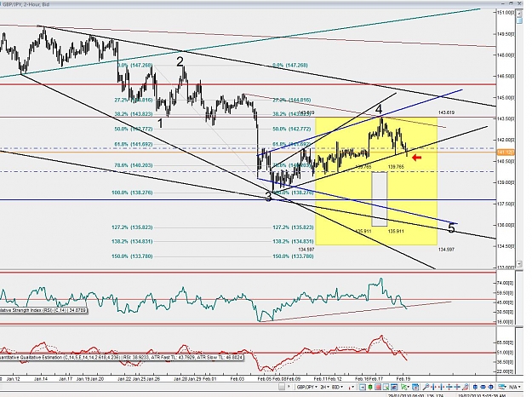Screen dimensions: 532x397
Task: Toggle the chart shift arrow-box icon
Action: [363, 387]
